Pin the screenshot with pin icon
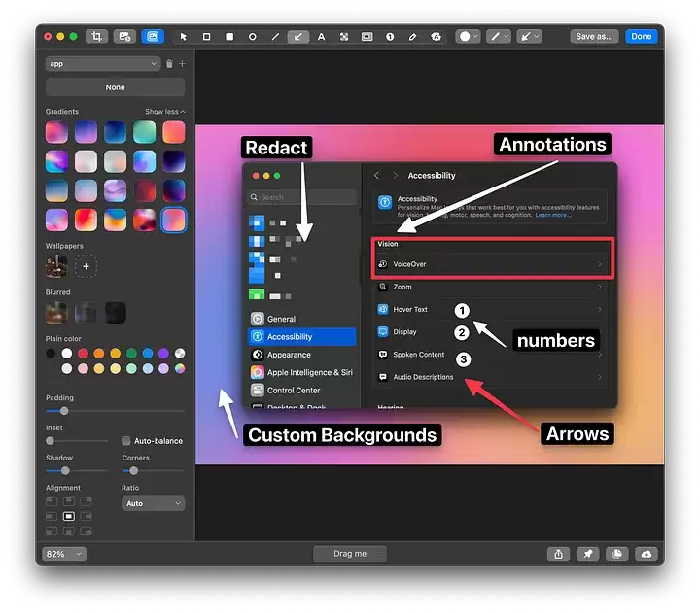Image resolution: width=700 pixels, height=613 pixels. pos(587,554)
